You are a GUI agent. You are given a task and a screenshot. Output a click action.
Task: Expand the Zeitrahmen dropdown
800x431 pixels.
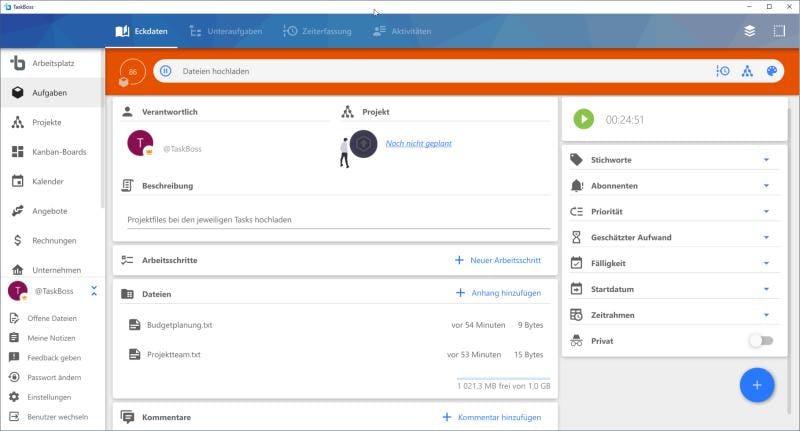766,315
